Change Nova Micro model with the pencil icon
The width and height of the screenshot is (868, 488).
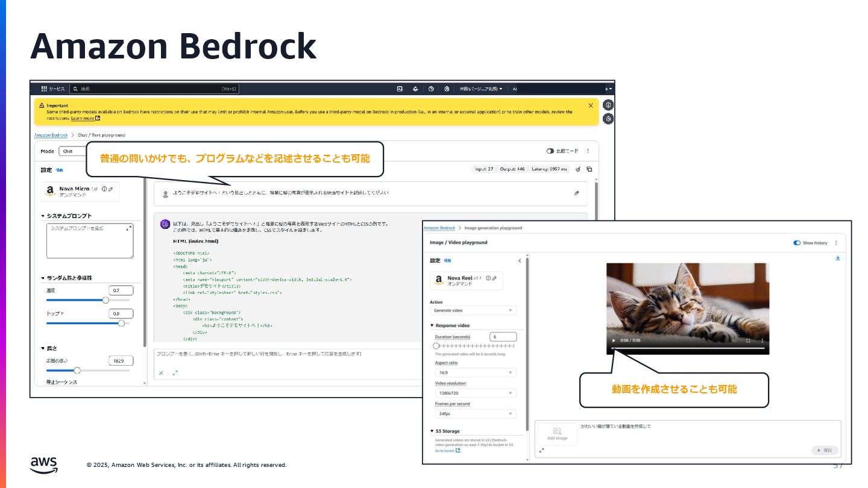110,189
